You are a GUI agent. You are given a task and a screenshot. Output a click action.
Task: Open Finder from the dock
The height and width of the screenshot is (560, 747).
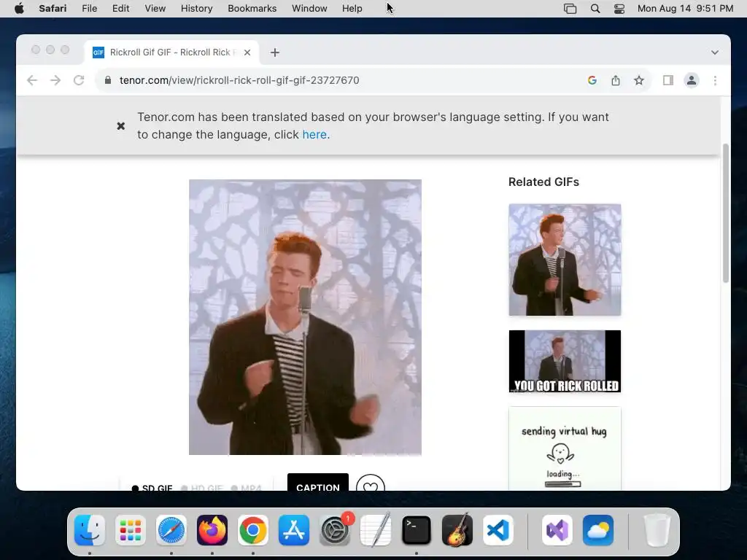pos(90,530)
